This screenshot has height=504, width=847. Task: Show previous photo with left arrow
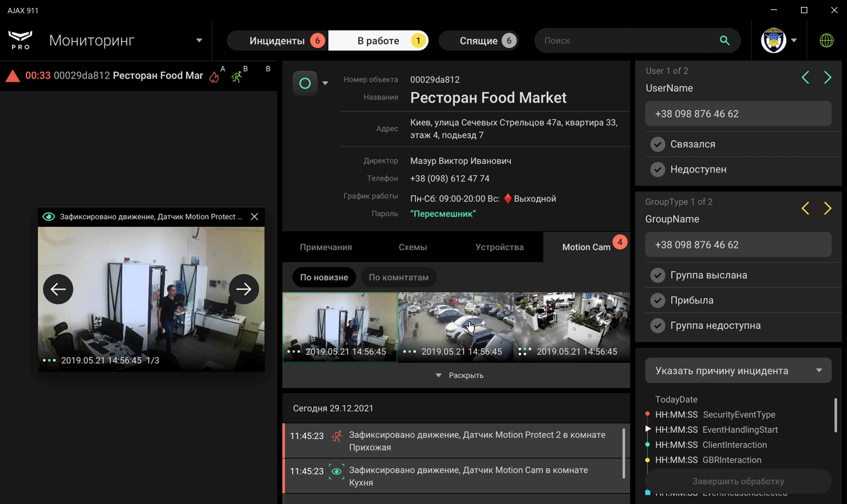pyautogui.click(x=58, y=289)
